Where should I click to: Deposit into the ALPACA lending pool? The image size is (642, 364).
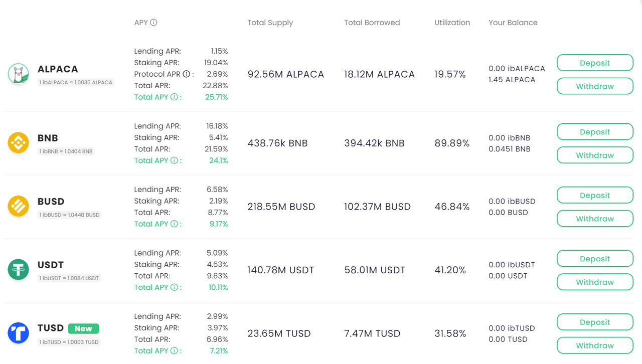point(595,63)
